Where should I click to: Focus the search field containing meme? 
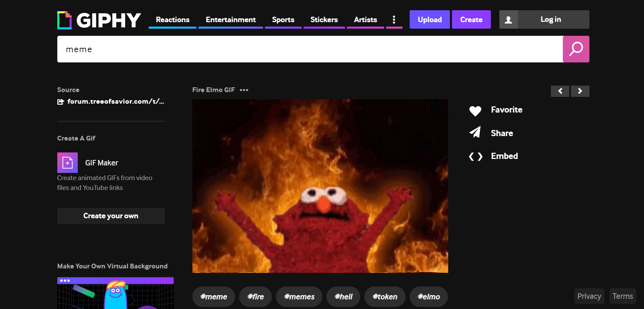[310, 49]
